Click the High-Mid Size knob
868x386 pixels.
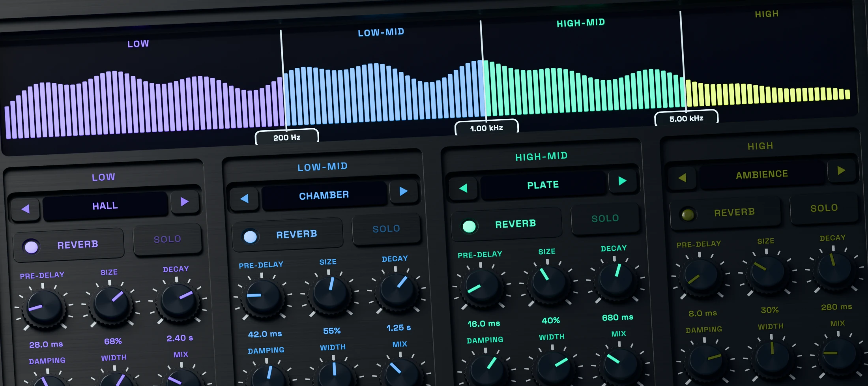pyautogui.click(x=550, y=283)
